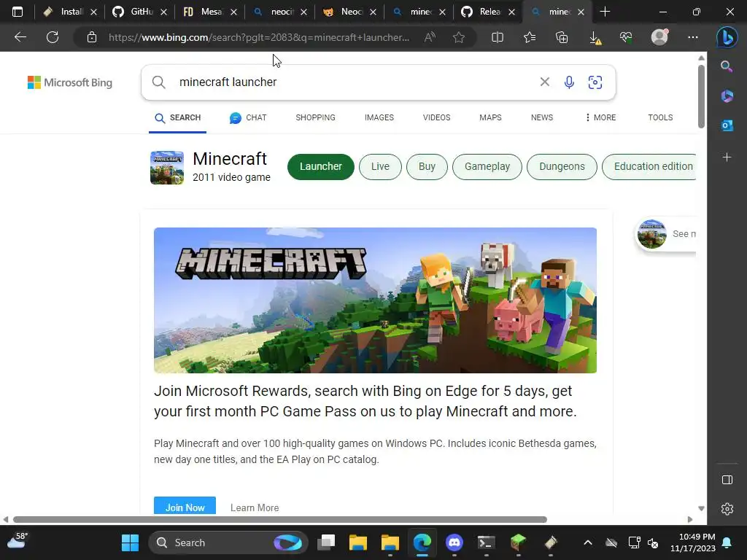This screenshot has width=747, height=560.
Task: Open tab actions menu icon
Action: (x=18, y=12)
